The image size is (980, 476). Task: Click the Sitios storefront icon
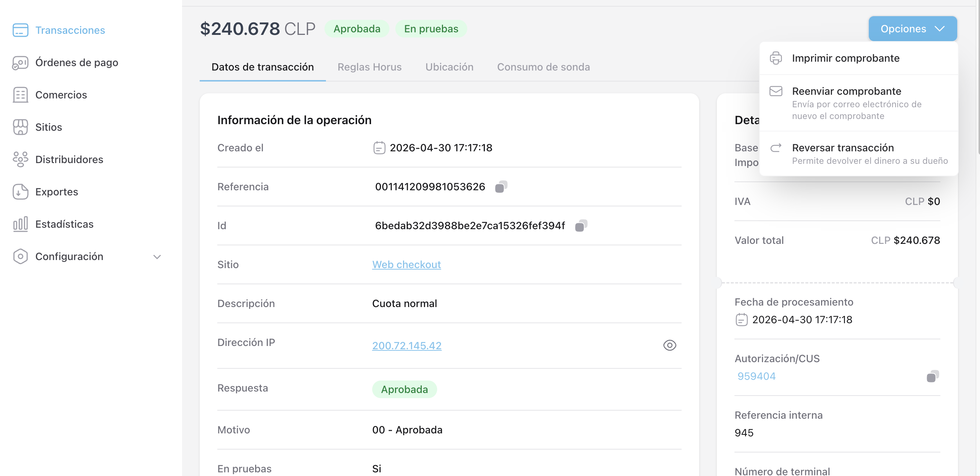click(20, 127)
